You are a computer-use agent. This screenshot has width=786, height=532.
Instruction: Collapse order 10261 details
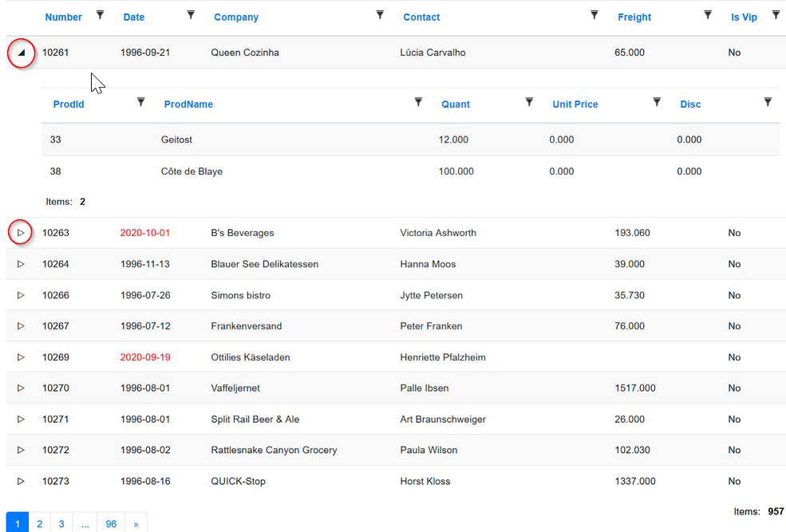tap(21, 53)
